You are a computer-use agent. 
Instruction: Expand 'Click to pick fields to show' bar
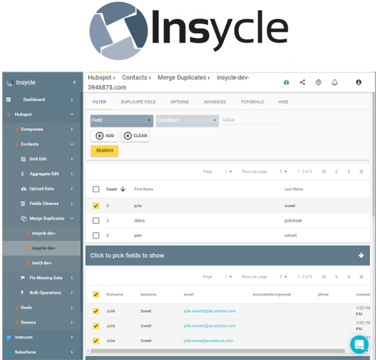coord(228,256)
